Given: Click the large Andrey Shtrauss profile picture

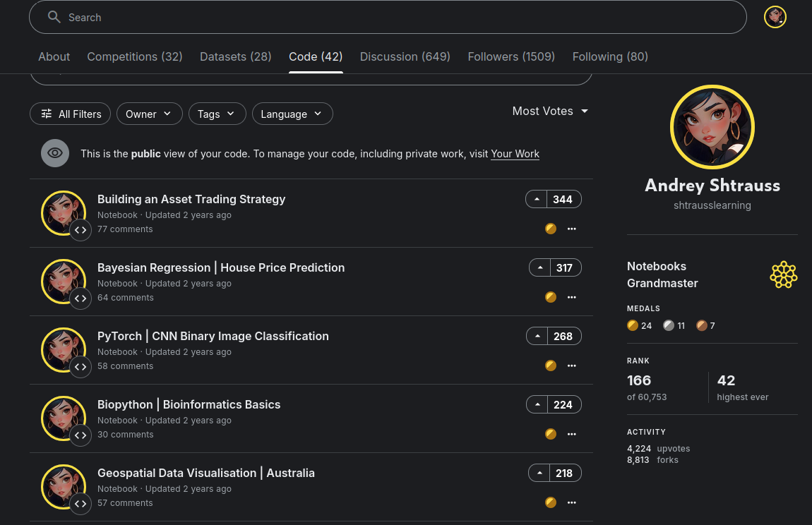Looking at the screenshot, I should 712,127.
